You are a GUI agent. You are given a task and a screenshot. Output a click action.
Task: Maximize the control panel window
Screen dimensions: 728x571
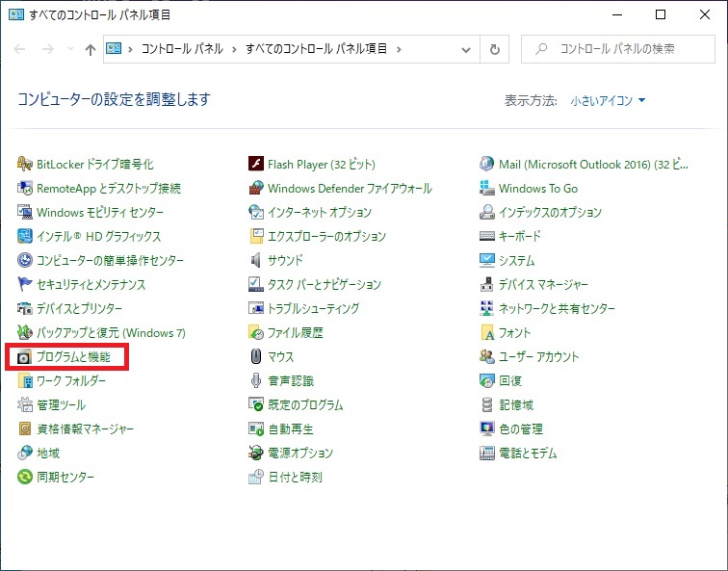[661, 14]
